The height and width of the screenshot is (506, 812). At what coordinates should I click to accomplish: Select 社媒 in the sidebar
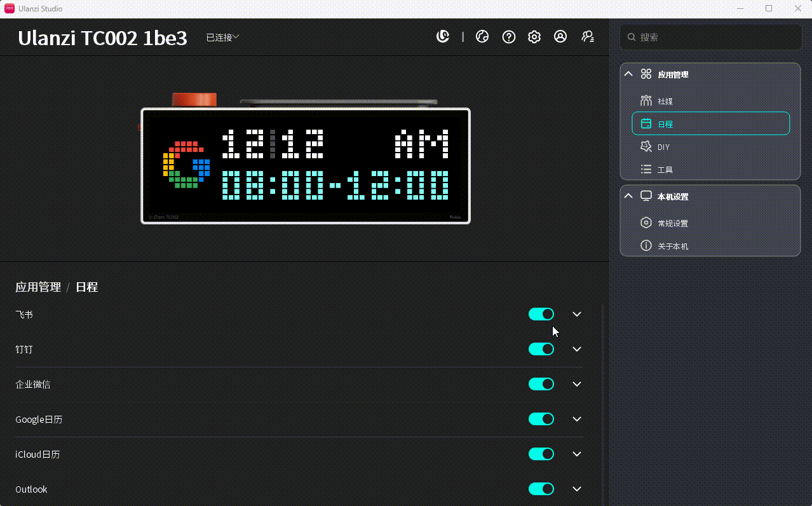pos(710,101)
